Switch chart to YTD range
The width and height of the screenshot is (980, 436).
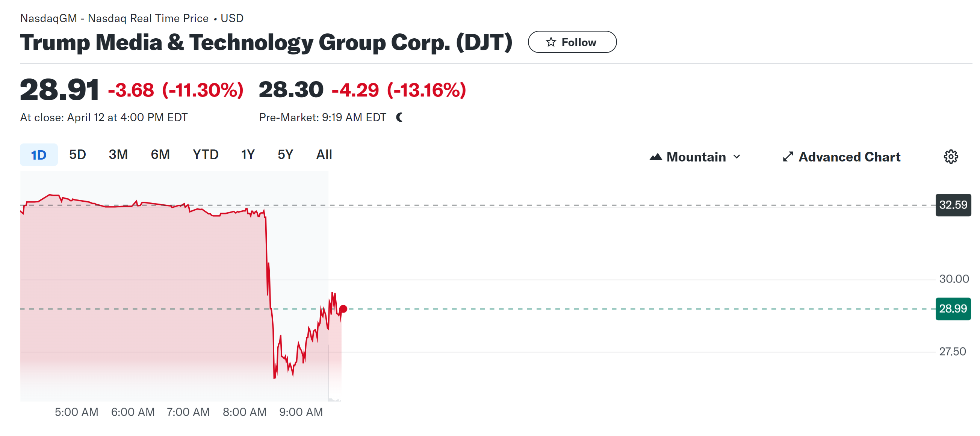click(206, 155)
